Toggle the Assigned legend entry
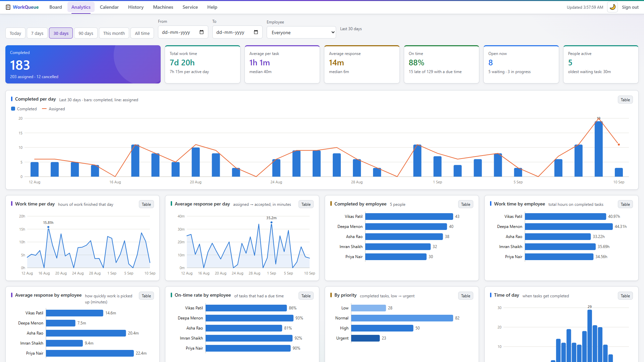644x362 pixels. click(53, 109)
